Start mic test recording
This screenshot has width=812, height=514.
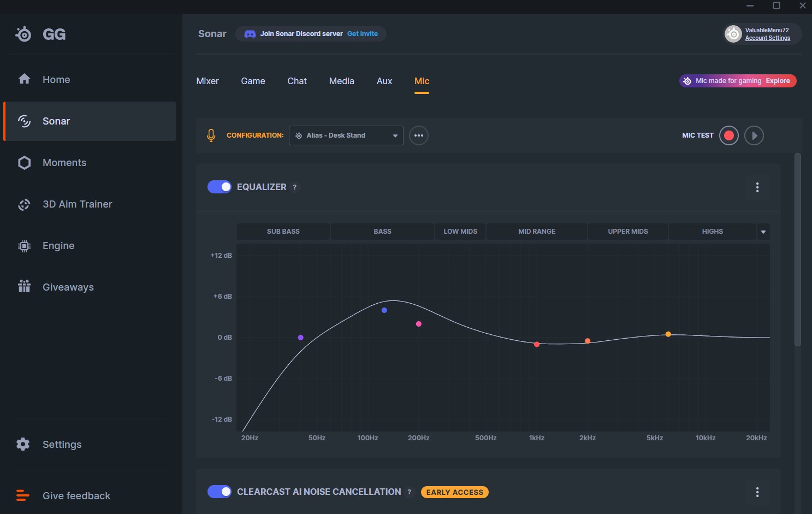(728, 135)
